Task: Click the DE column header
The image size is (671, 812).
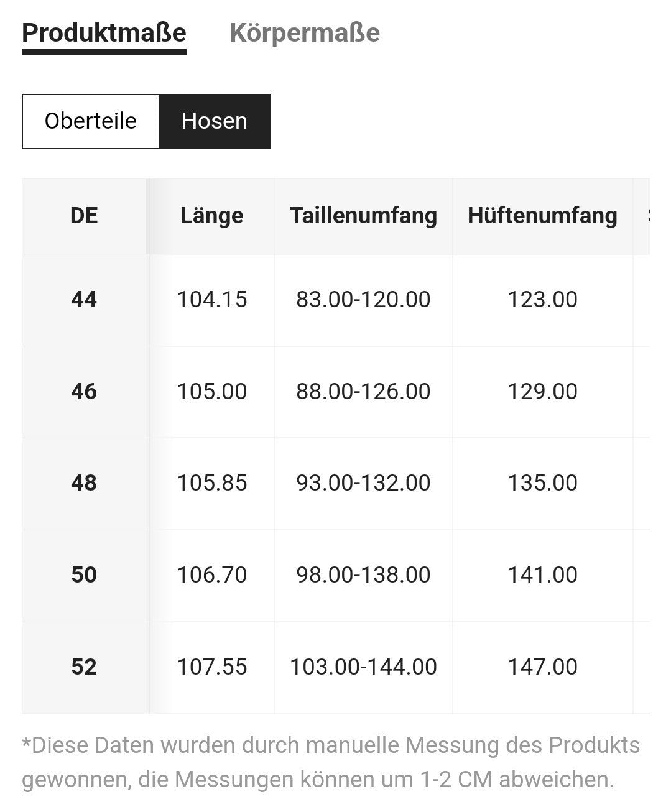Action: click(x=84, y=216)
